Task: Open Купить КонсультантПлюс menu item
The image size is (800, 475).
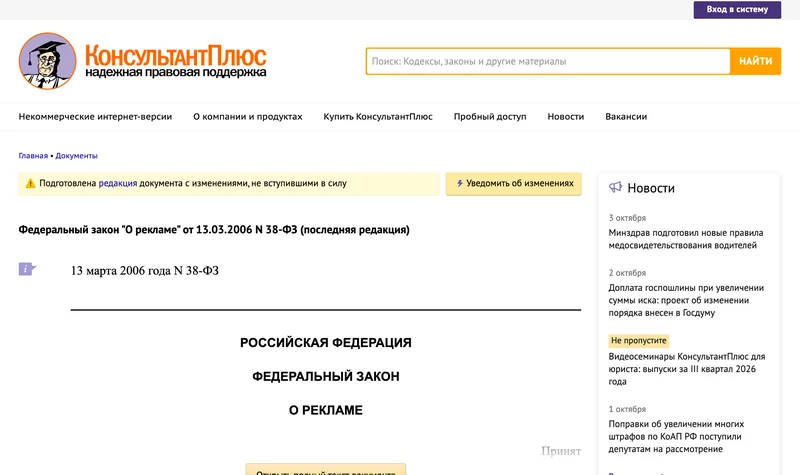Action: [378, 116]
